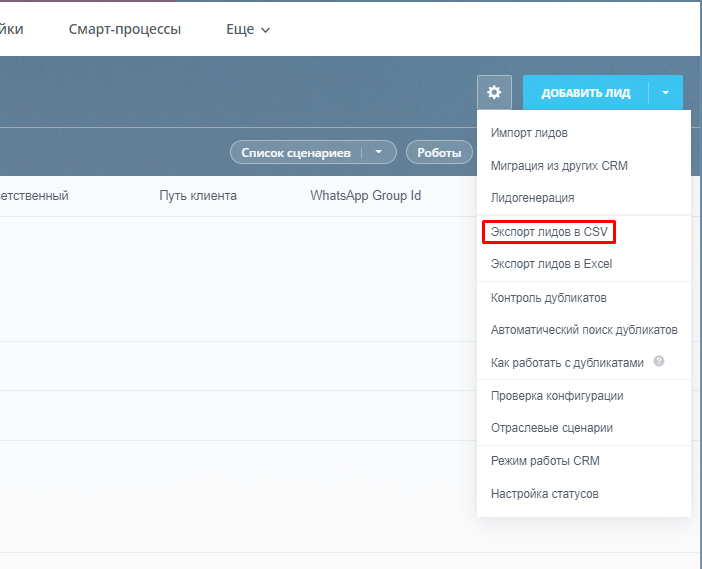Select Автоматический поиск дубликатов

pos(584,329)
